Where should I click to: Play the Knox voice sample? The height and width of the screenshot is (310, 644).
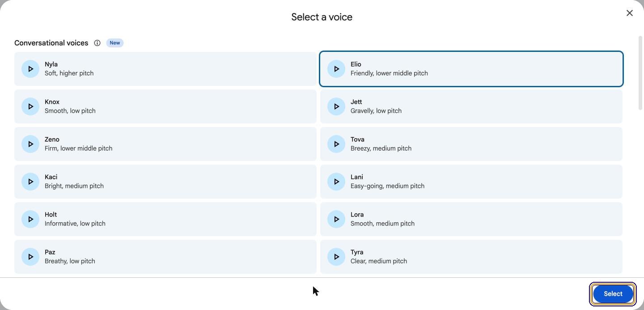[30, 106]
